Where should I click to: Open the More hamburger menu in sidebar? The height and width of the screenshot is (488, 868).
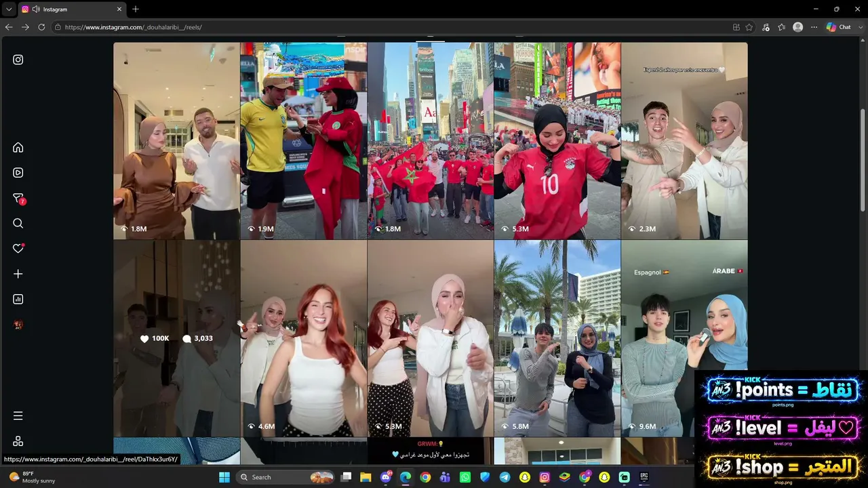18,415
